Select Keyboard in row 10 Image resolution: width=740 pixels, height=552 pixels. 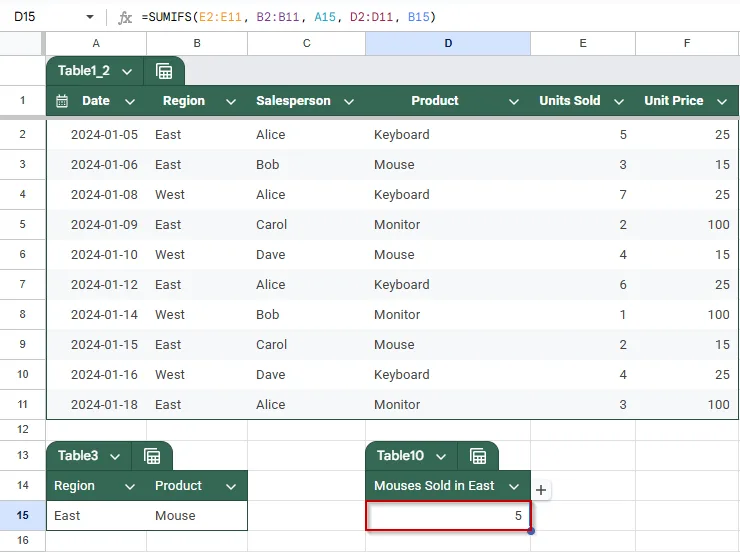click(x=448, y=375)
